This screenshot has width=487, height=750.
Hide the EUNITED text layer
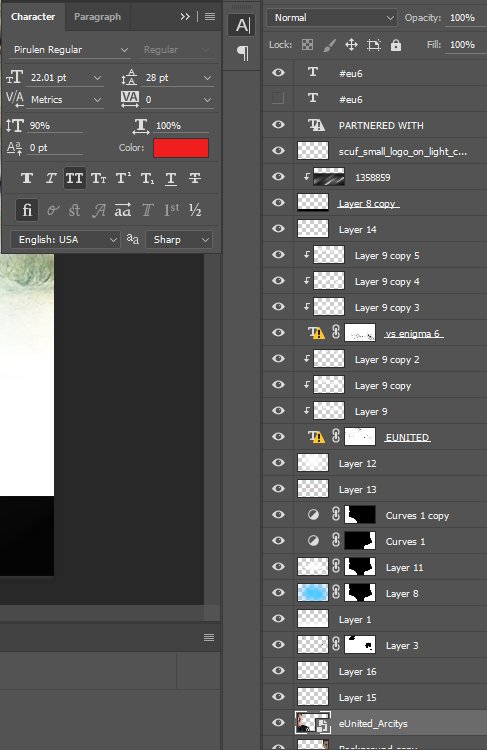click(x=278, y=436)
